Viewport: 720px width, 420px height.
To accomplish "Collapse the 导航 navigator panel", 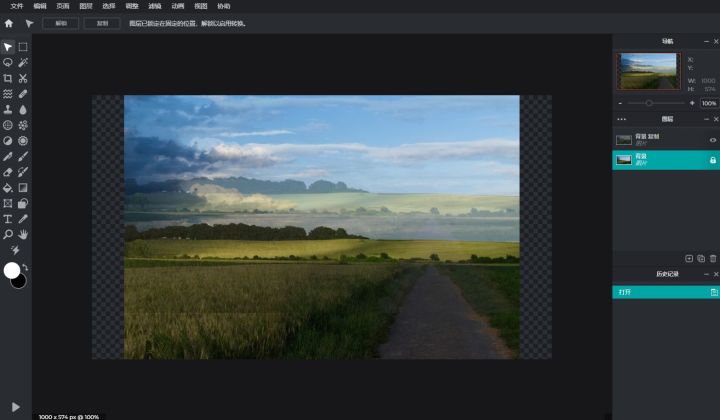I will point(705,41).
